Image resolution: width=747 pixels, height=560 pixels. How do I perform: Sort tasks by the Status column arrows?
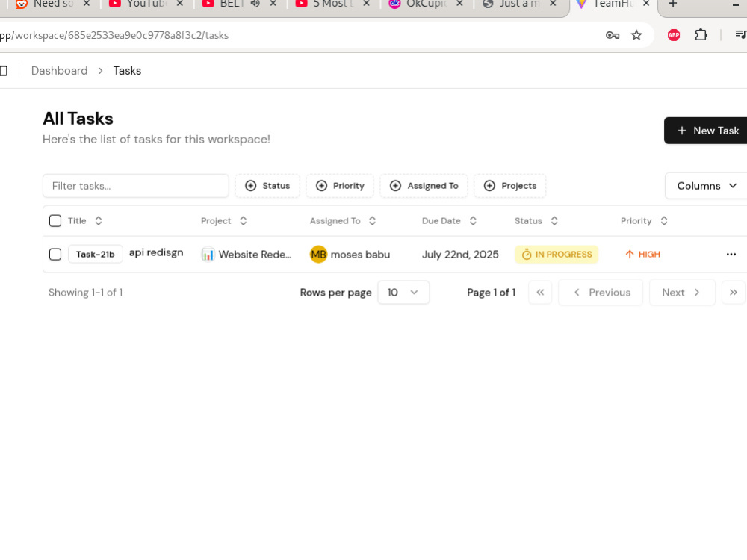coord(554,221)
